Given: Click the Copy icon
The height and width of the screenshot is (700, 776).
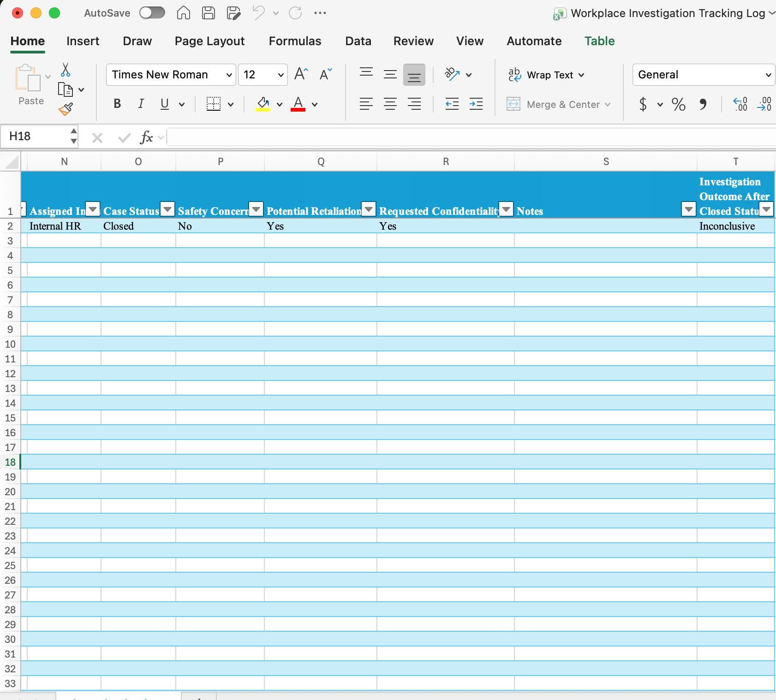Looking at the screenshot, I should [x=66, y=89].
